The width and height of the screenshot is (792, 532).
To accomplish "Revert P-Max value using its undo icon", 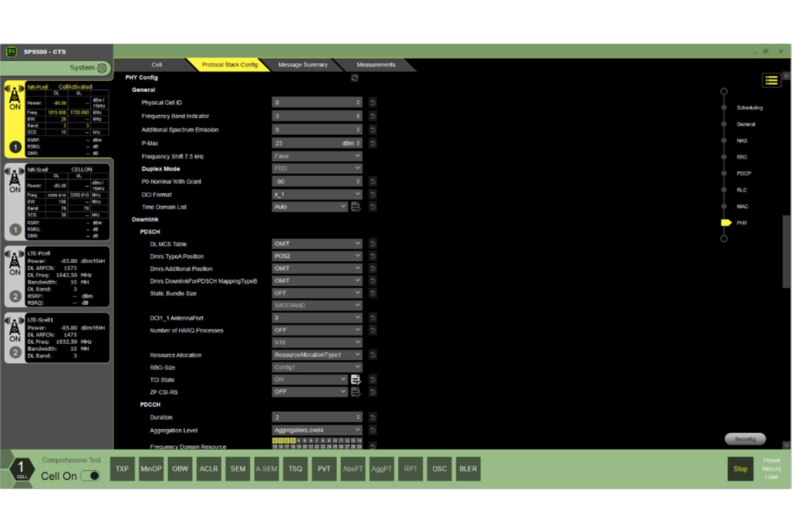I will [372, 143].
